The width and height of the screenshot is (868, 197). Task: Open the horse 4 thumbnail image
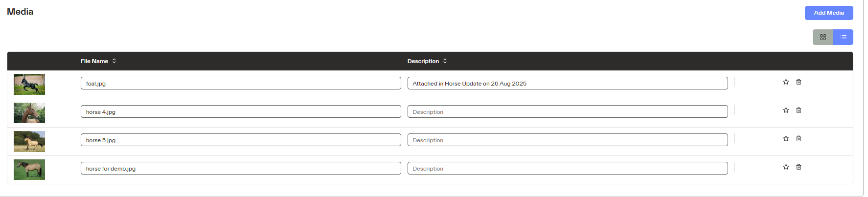point(29,113)
